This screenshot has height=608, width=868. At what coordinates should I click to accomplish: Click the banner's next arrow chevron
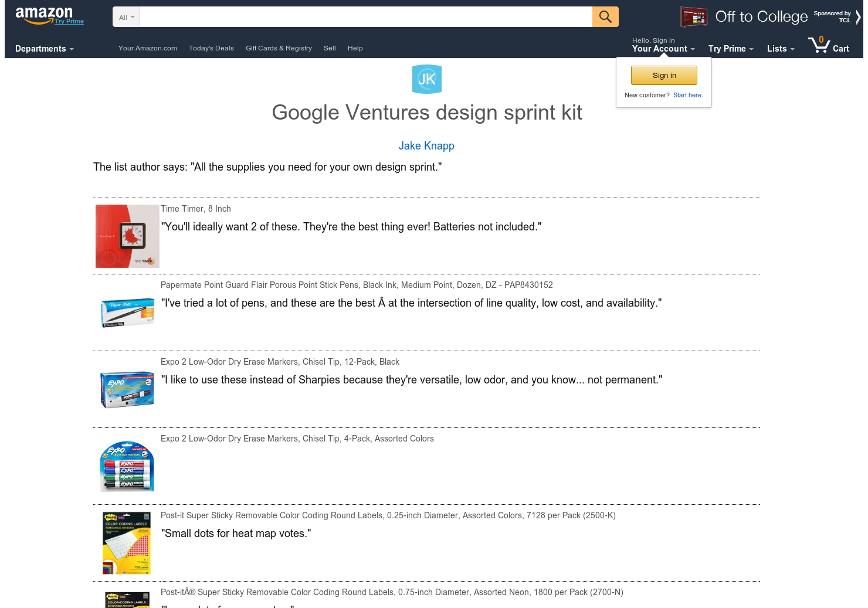click(x=858, y=17)
